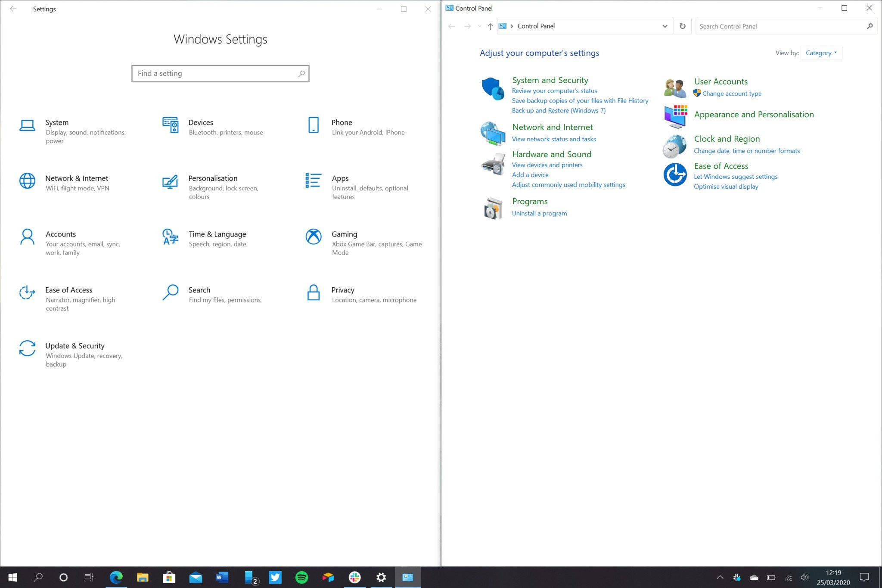Open Add a device link
Image resolution: width=882 pixels, height=588 pixels.
[530, 175]
